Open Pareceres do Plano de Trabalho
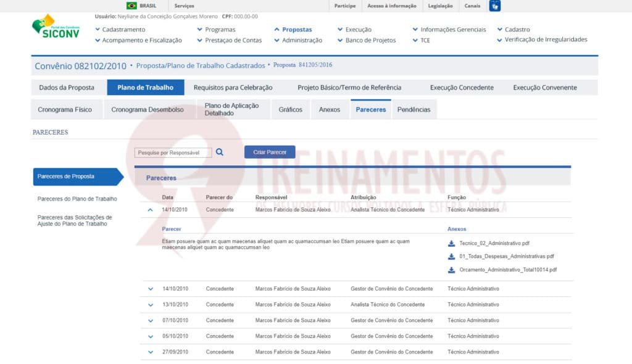 pos(77,199)
